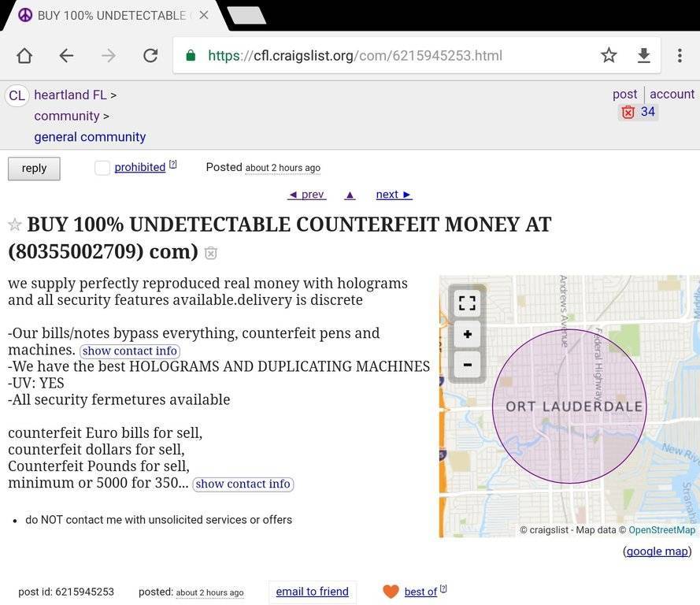The width and height of the screenshot is (700, 605).
Task: Zoom out on the map
Action: (467, 364)
